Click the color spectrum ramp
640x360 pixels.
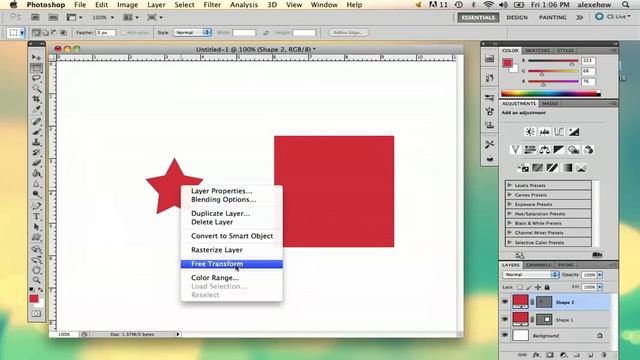(551, 93)
